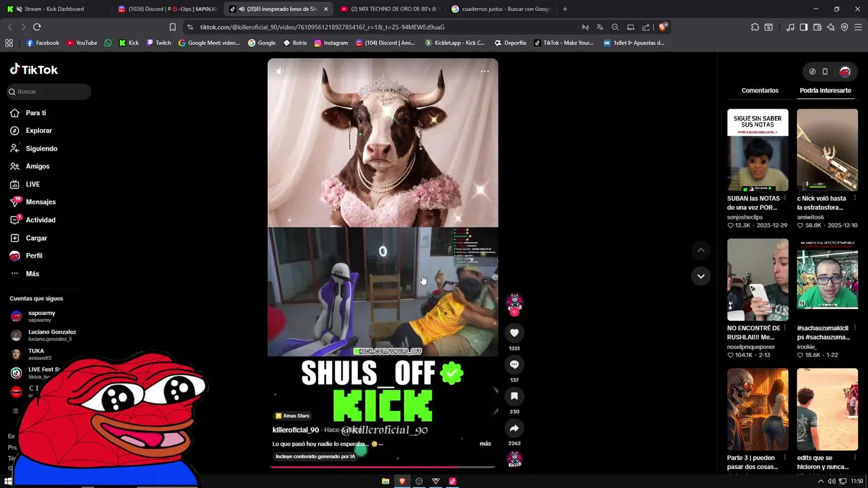Unmute the video with the speaker icon
This screenshot has width=868, height=488.
[x=279, y=71]
